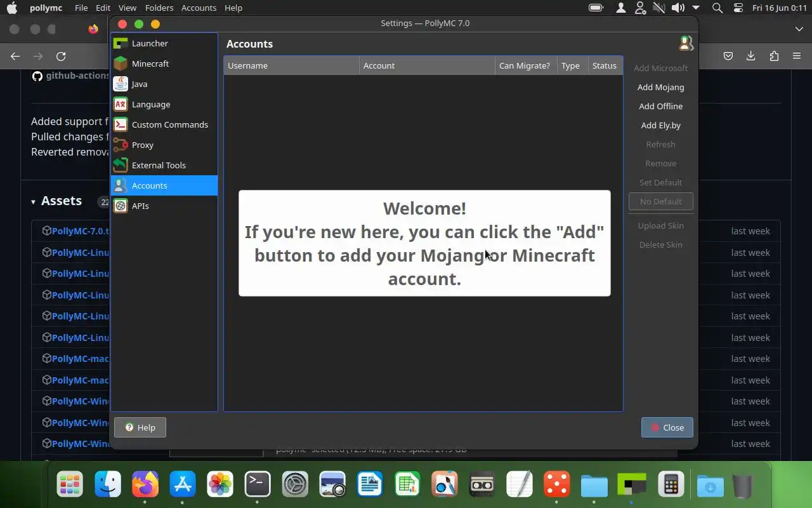Open the Launcher settings page
Screen dimensions: 812x508
pos(164,43)
